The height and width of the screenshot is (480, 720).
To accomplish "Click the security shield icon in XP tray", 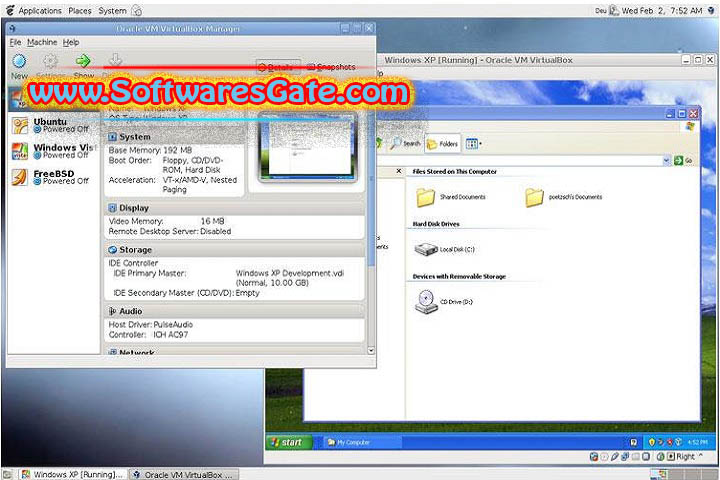I will pyautogui.click(x=651, y=442).
